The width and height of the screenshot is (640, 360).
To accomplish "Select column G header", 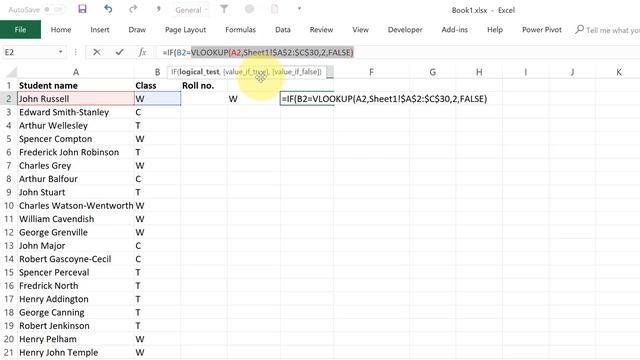I will tap(433, 72).
